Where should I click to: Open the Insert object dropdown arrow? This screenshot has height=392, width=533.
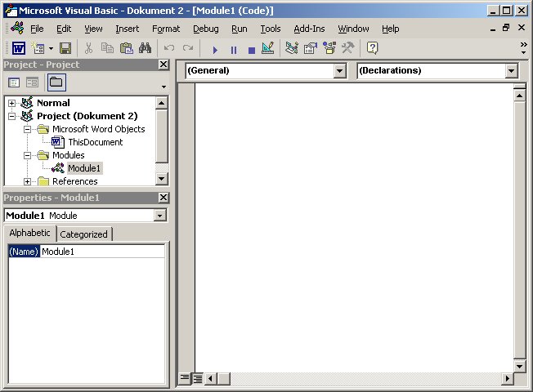[51, 48]
